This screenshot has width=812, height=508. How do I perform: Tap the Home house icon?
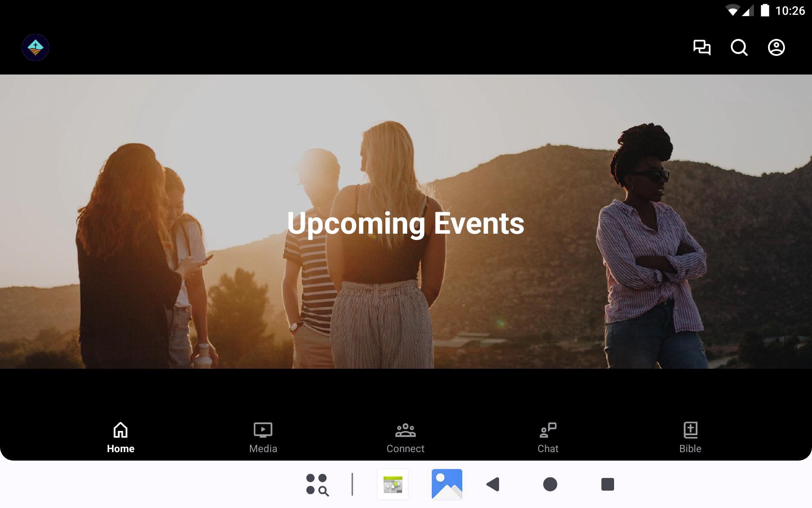[121, 430]
